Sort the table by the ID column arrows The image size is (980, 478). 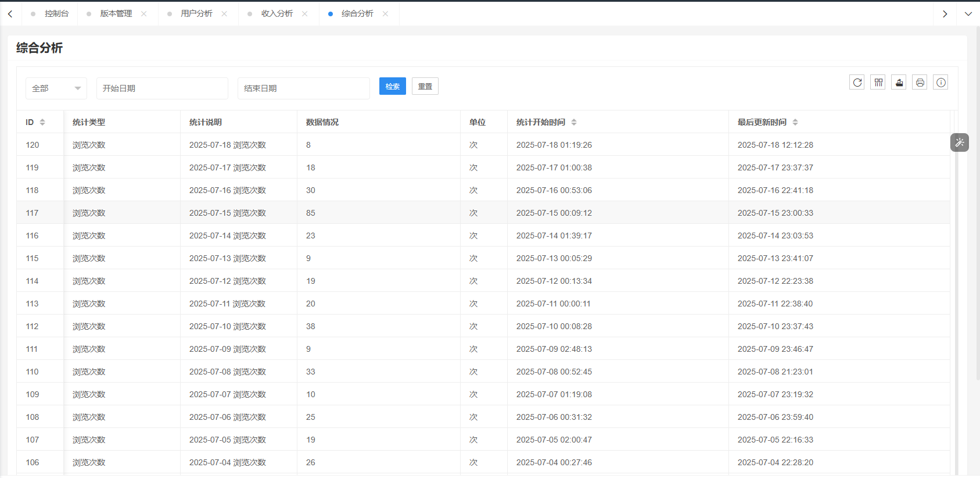tap(42, 122)
